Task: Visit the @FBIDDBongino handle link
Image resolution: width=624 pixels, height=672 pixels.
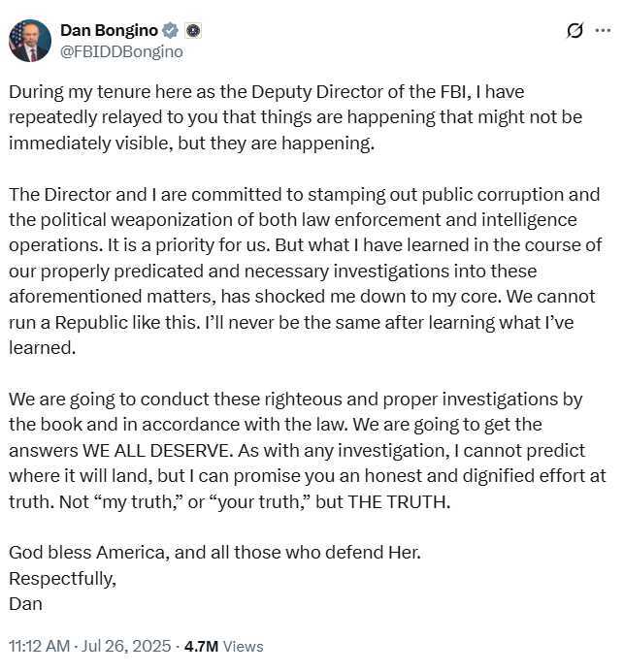Action: pyautogui.click(x=122, y=51)
